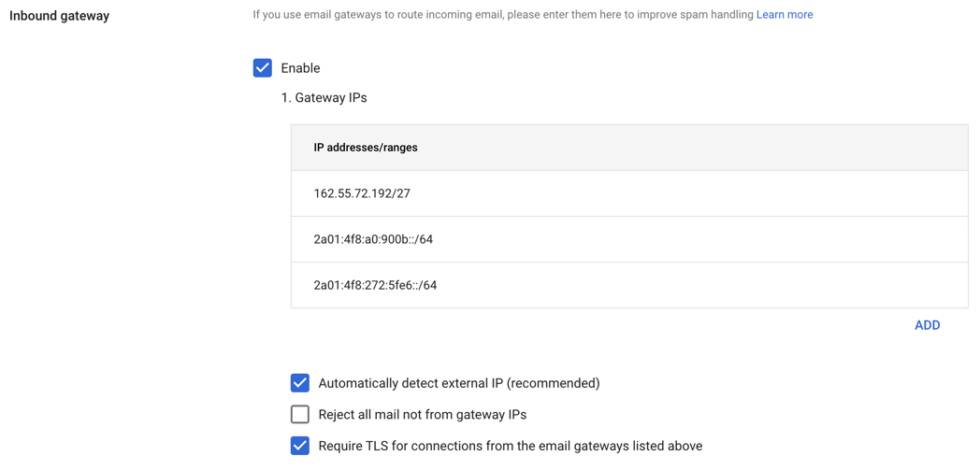
Task: Select the 2a01:4f8:a0:900b::/64 IP range row
Action: (373, 239)
